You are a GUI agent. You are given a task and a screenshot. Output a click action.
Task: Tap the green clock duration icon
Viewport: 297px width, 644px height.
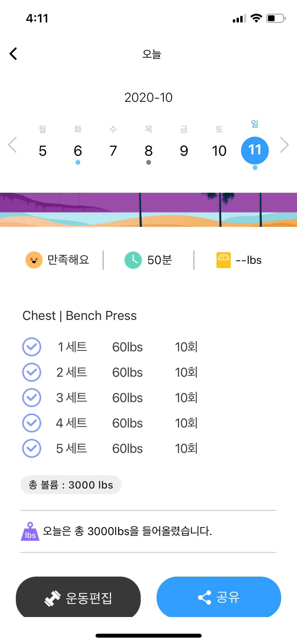point(133,260)
